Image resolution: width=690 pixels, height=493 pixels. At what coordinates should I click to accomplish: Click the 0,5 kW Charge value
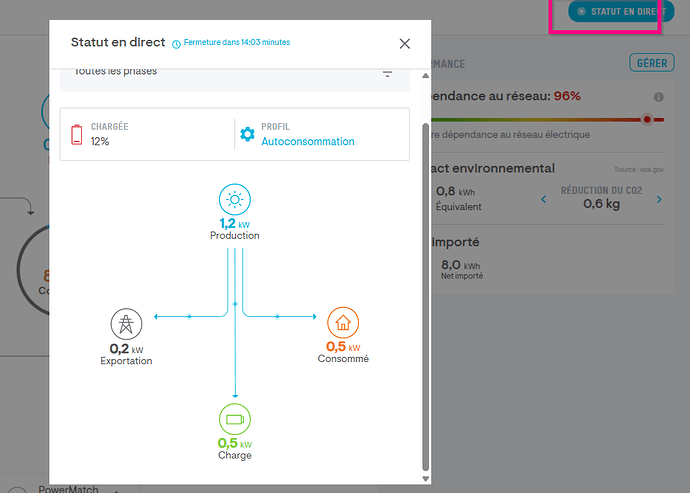click(x=235, y=443)
